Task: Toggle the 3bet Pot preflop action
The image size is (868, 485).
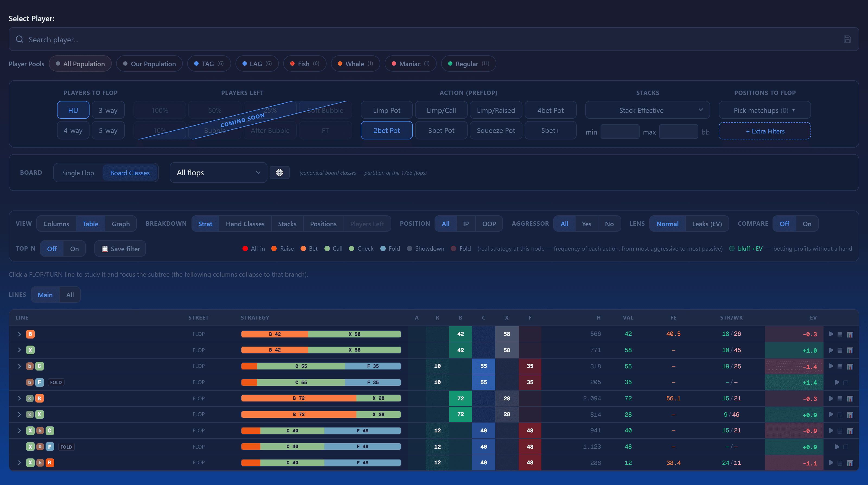Action: tap(441, 130)
